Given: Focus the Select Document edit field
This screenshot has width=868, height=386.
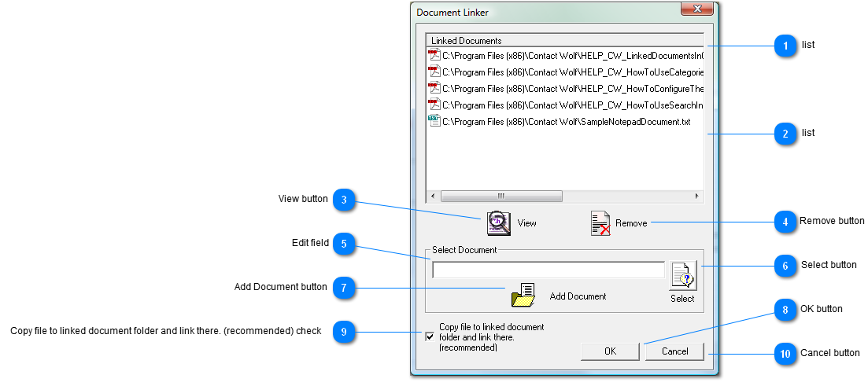Looking at the screenshot, I should (549, 270).
